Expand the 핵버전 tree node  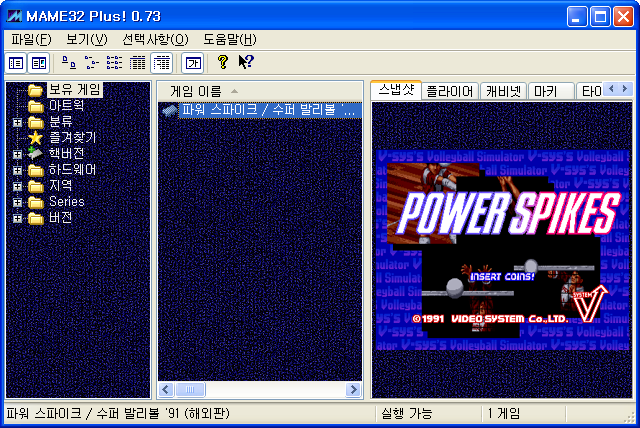pyautogui.click(x=17, y=154)
